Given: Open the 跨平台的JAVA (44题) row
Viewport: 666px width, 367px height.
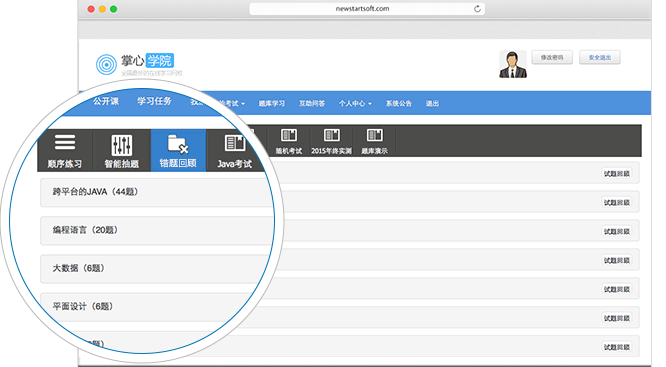Looking at the screenshot, I should click(x=157, y=192).
